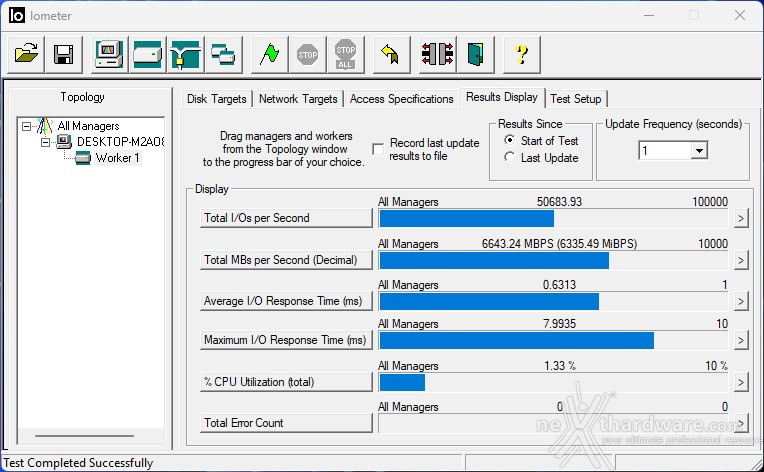Image resolution: width=764 pixels, height=472 pixels.
Task: Select Worker 1 in Topology tree
Action: 117,158
